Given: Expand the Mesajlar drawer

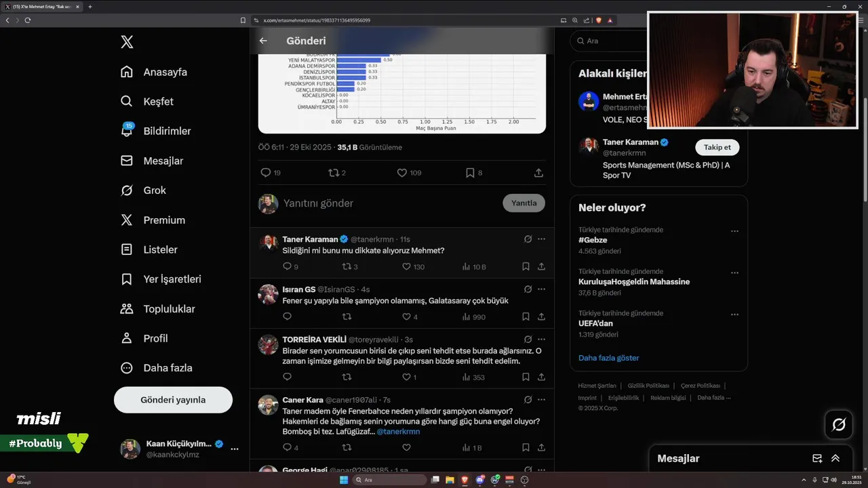Looking at the screenshot, I should pos(835,458).
